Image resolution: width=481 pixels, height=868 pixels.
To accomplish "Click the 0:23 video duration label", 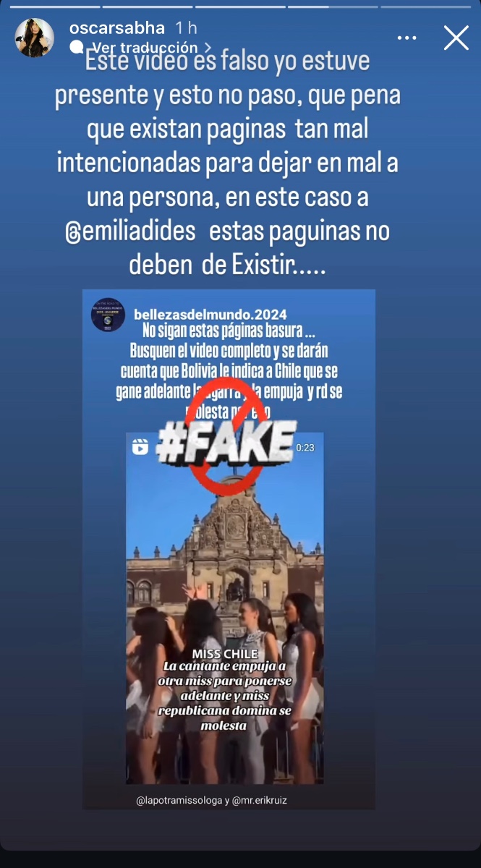I will [305, 448].
